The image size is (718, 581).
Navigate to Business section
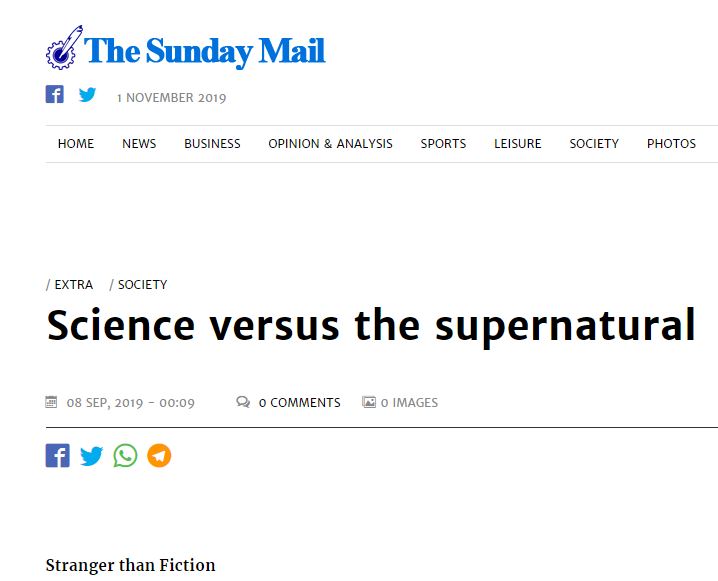coord(212,144)
